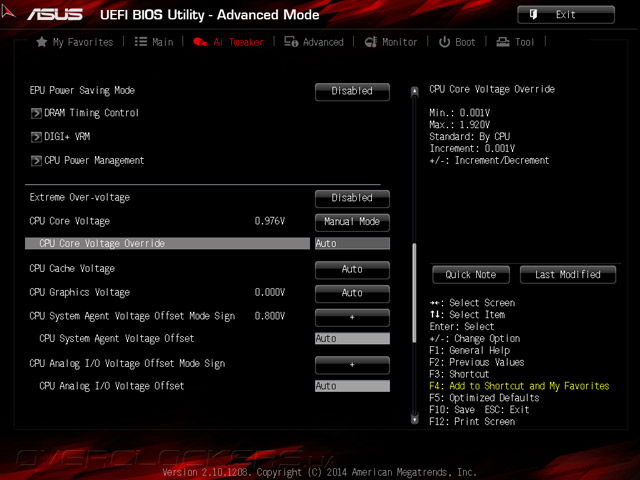Click the Exit button
Screen dimensions: 640x480
point(566,15)
